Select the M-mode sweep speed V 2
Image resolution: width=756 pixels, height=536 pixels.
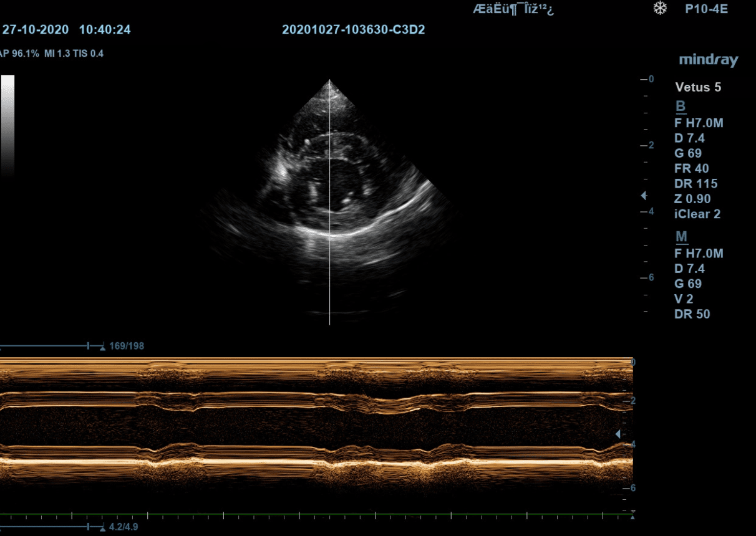(x=684, y=299)
